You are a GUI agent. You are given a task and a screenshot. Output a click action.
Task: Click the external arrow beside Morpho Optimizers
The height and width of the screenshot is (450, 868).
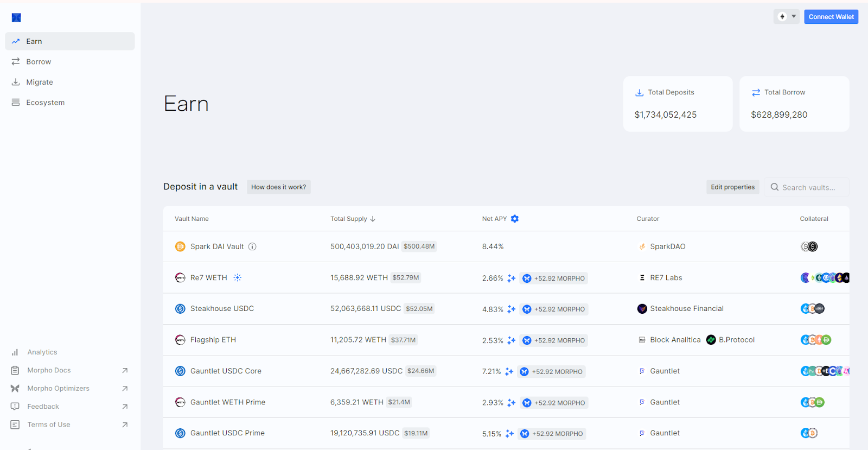125,389
